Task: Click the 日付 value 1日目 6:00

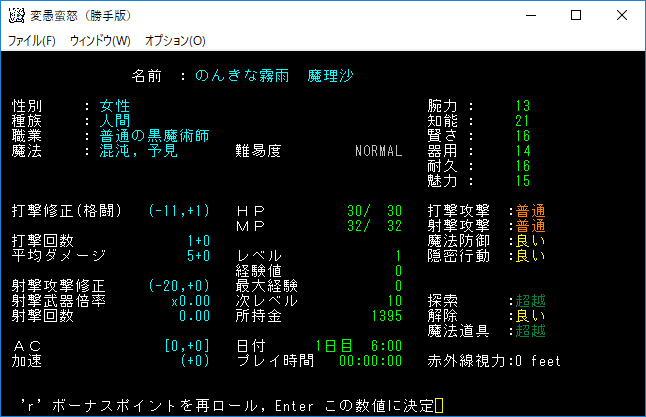Action: tap(359, 346)
